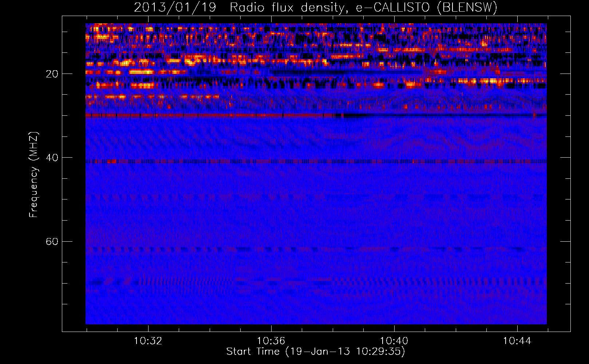This screenshot has height=364, width=589.
Task: Click the '10:36' time tick label
Action: [271, 341]
